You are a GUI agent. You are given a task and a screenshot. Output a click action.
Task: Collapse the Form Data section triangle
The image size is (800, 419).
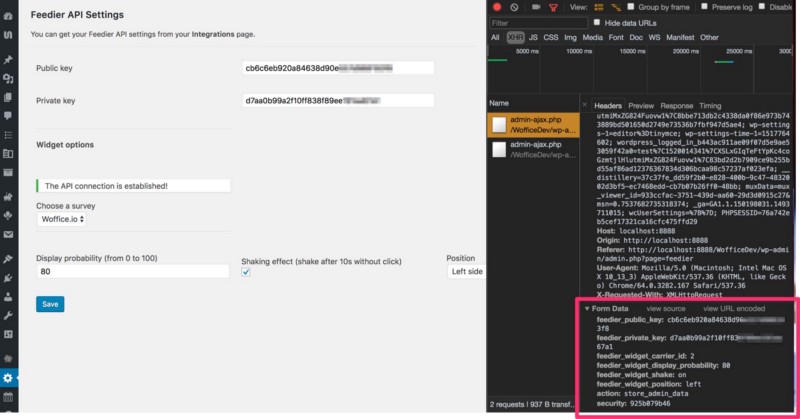[587, 308]
